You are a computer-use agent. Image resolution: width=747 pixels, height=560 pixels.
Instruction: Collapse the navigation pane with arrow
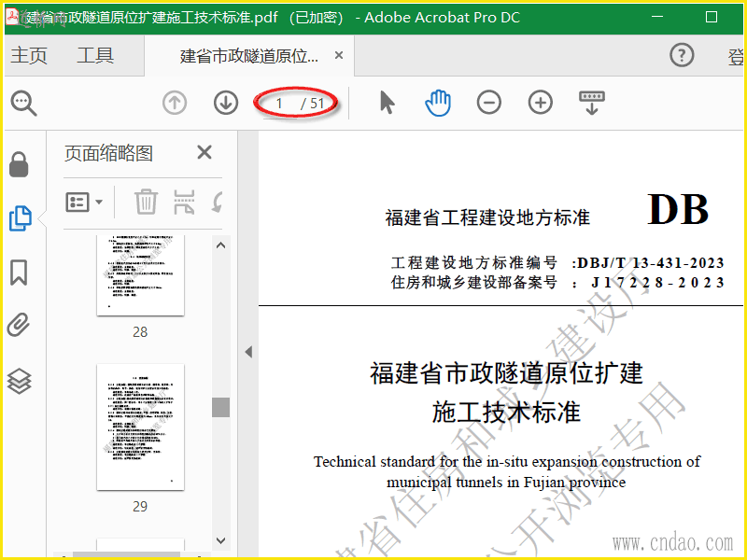(x=248, y=352)
